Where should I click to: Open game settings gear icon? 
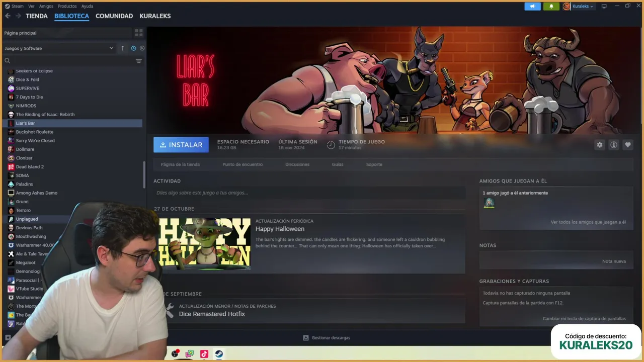pyautogui.click(x=599, y=145)
